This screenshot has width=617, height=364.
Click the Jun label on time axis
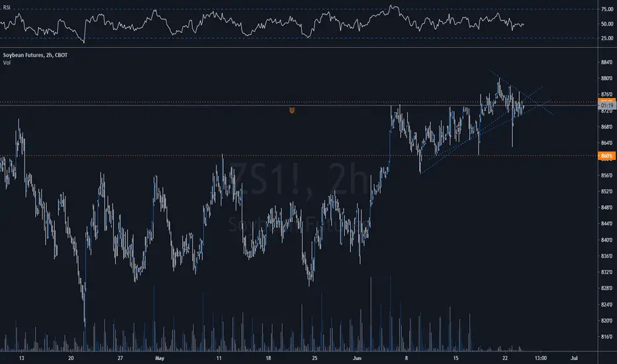(357, 358)
